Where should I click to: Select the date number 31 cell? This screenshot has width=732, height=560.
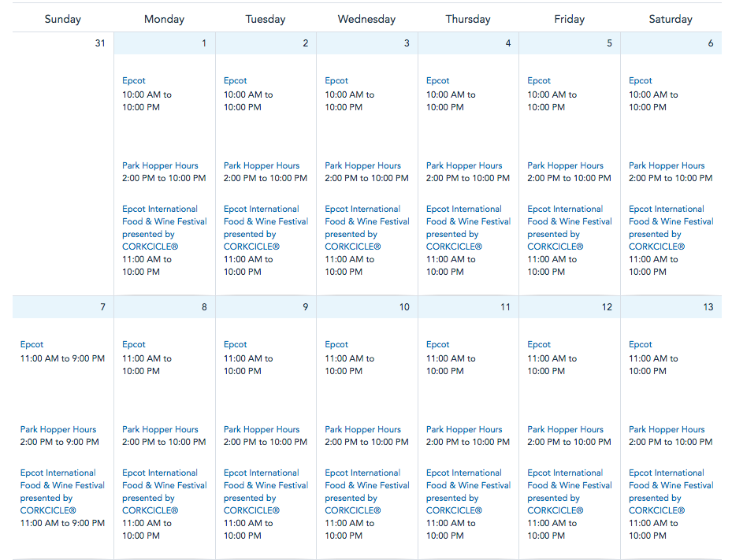(x=99, y=43)
